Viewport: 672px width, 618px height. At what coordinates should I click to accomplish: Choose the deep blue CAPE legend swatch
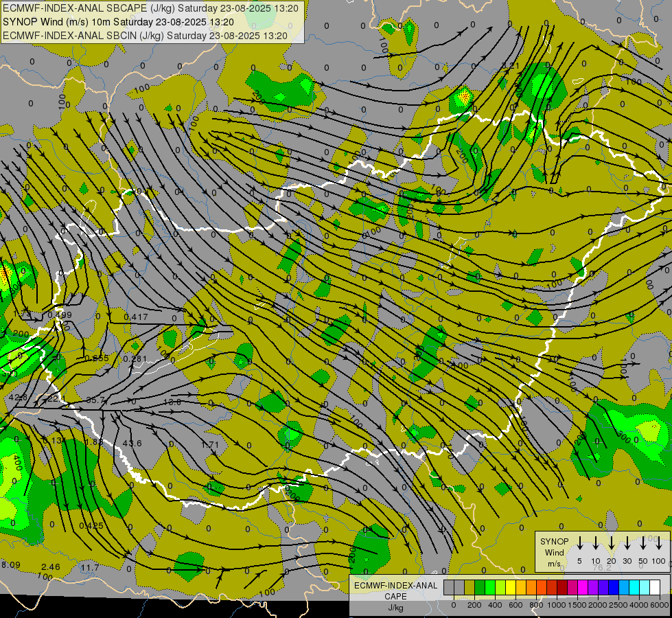click(614, 588)
